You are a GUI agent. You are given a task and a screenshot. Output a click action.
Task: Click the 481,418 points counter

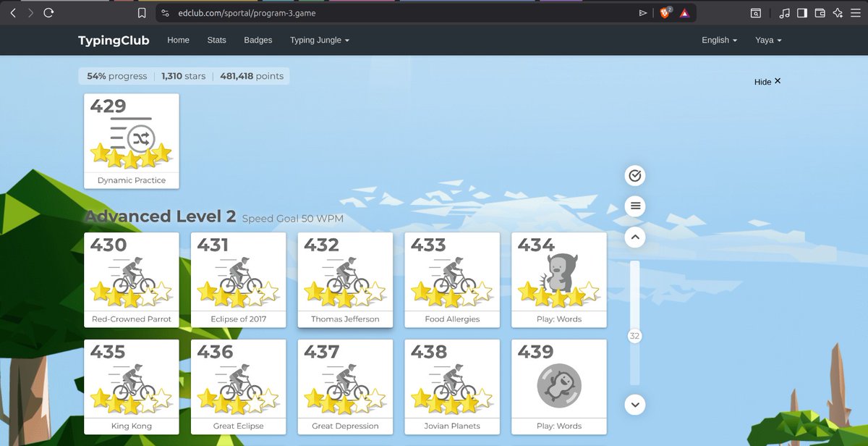pos(252,76)
